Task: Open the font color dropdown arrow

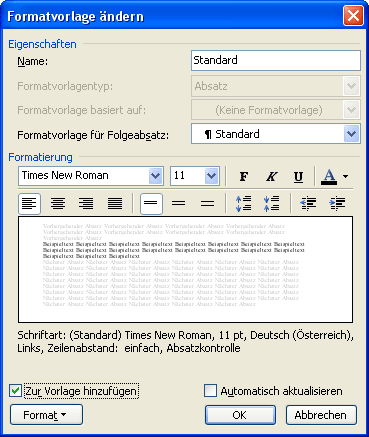Action: 345,176
